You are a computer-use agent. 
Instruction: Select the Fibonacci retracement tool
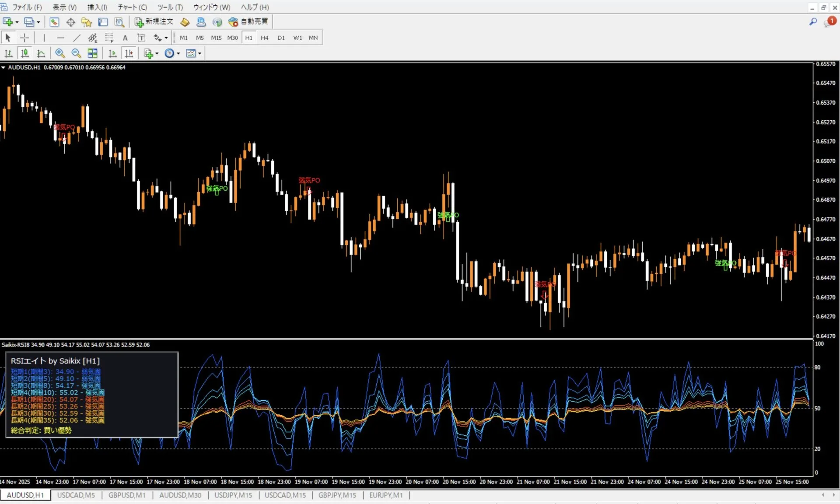pyautogui.click(x=109, y=38)
